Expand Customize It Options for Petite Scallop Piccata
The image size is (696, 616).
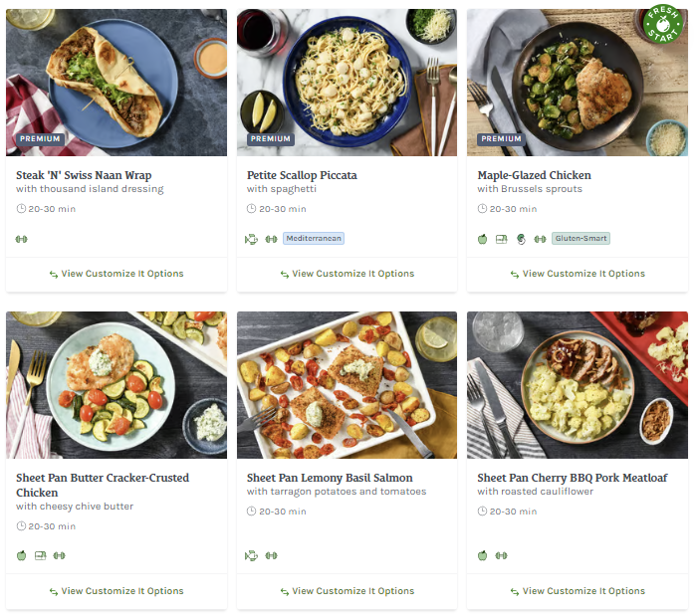tap(347, 274)
